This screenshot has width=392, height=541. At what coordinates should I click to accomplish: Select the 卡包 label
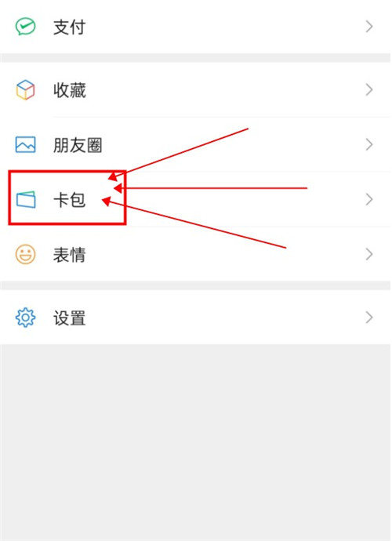click(x=69, y=200)
